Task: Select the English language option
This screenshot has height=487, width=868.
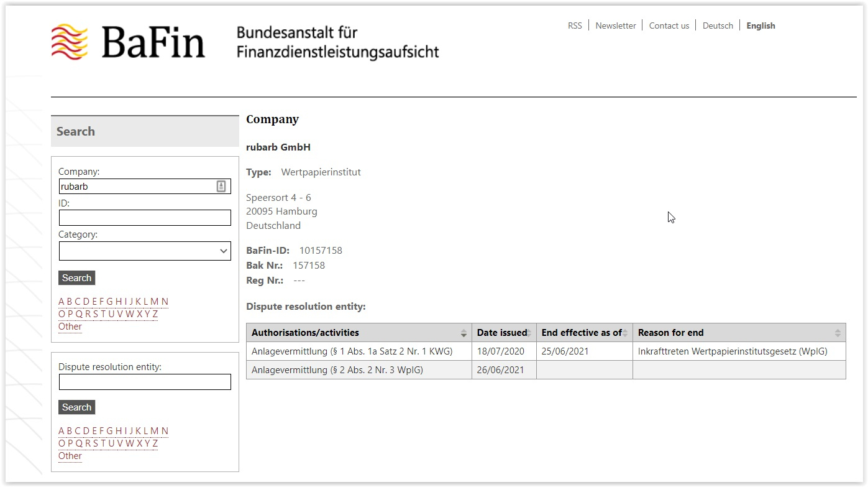Action: coord(761,26)
